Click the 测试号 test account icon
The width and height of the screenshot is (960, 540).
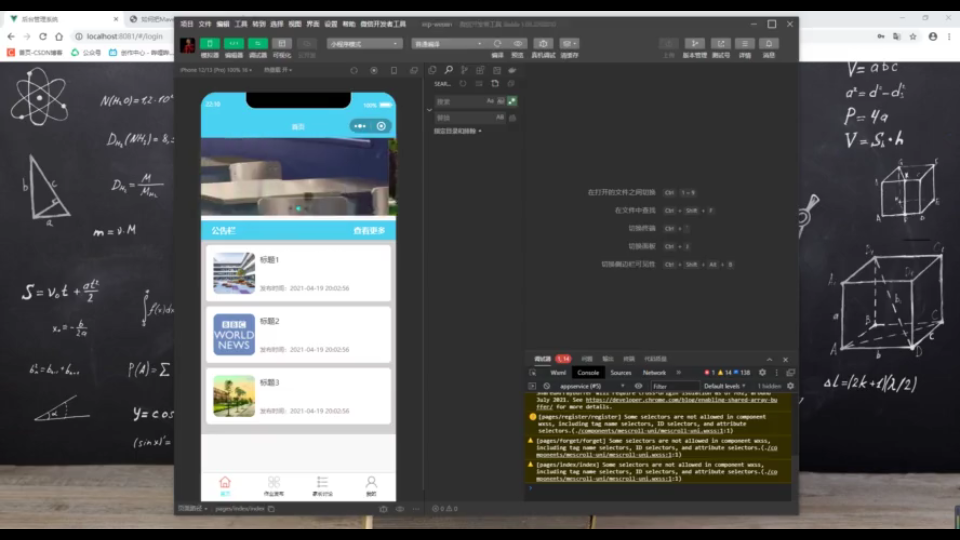[x=721, y=43]
